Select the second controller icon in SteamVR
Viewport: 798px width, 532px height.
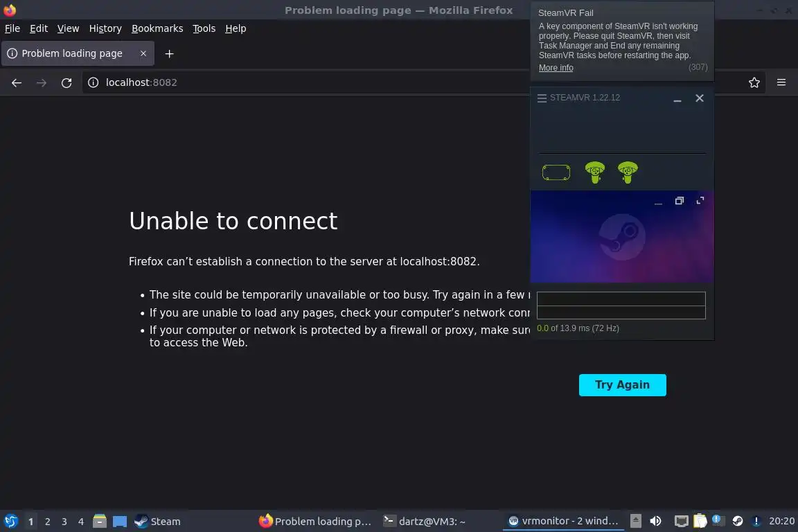click(x=628, y=172)
